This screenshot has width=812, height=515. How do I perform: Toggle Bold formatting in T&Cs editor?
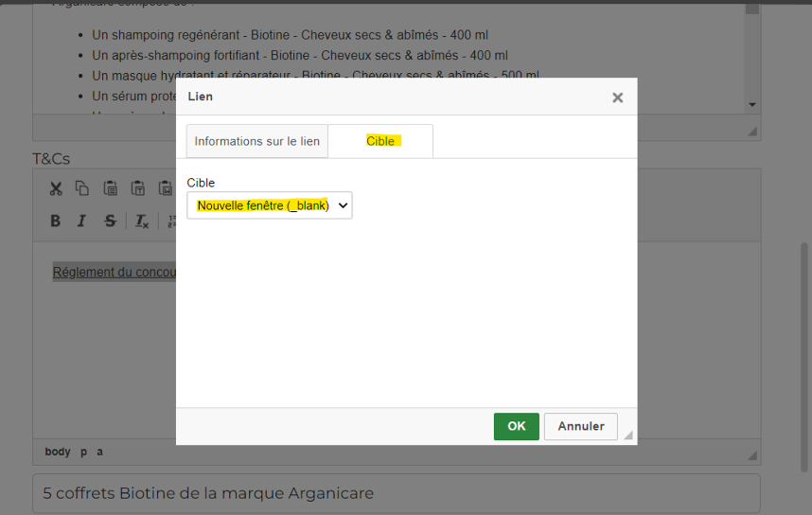point(56,221)
